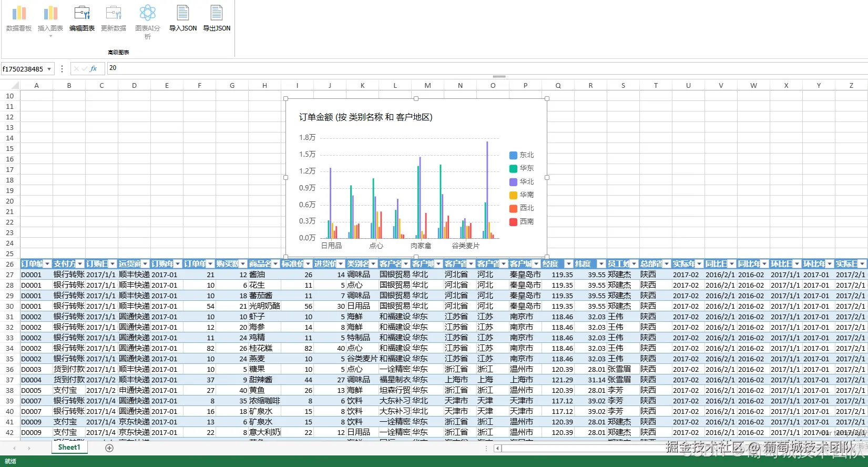The height and width of the screenshot is (467, 868).
Task: Select cell 福星制衣 in row 37
Action: point(395,380)
